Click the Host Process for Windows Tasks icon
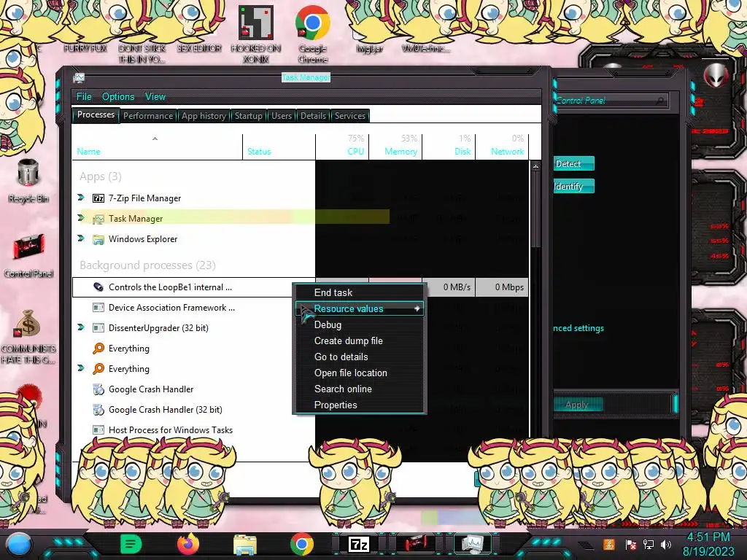 click(98, 430)
